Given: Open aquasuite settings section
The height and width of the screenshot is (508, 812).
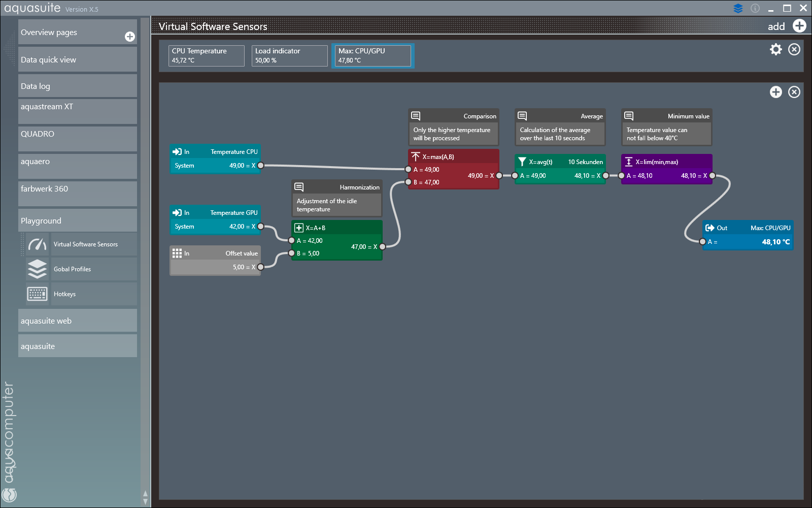Looking at the screenshot, I should tap(78, 346).
